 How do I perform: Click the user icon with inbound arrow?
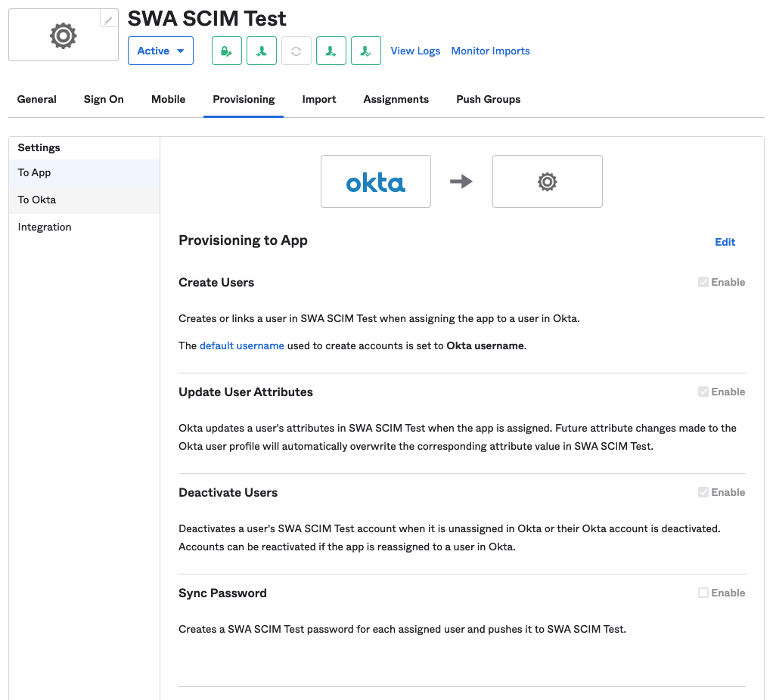[x=262, y=51]
